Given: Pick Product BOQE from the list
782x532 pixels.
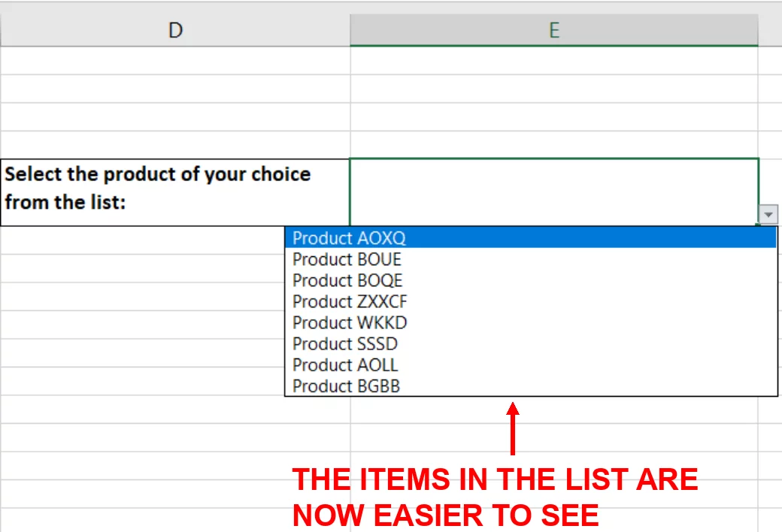Looking at the screenshot, I should tap(347, 280).
